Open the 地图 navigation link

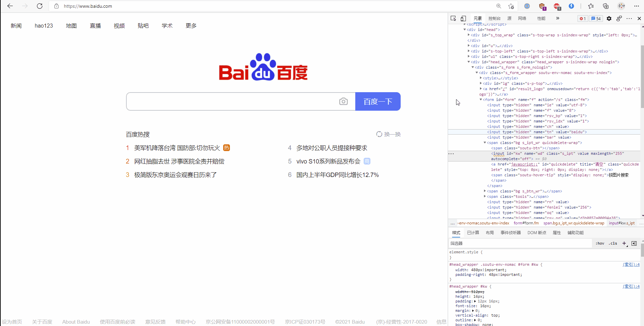click(x=71, y=26)
